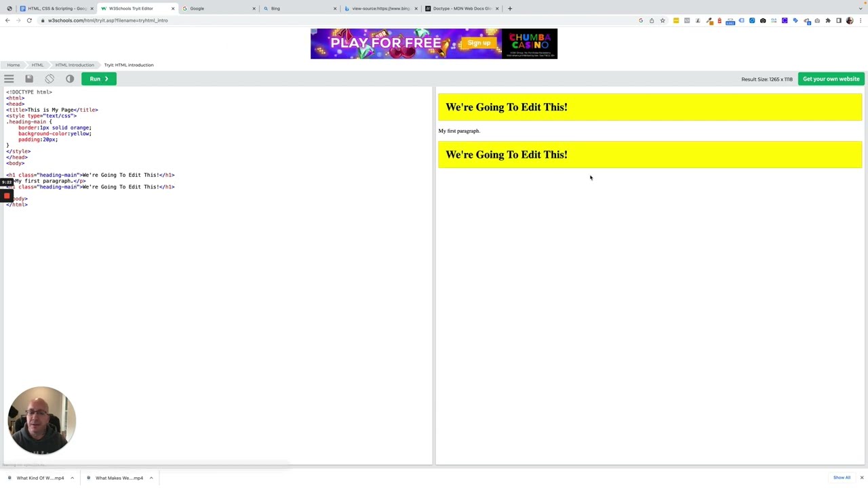Toggle dark mode contrast icon
The image size is (868, 488).
[70, 79]
